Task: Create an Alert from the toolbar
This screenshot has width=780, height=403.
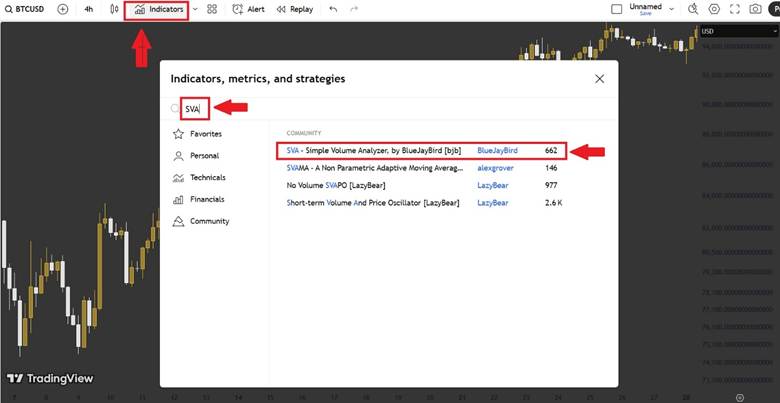Action: pyautogui.click(x=248, y=9)
